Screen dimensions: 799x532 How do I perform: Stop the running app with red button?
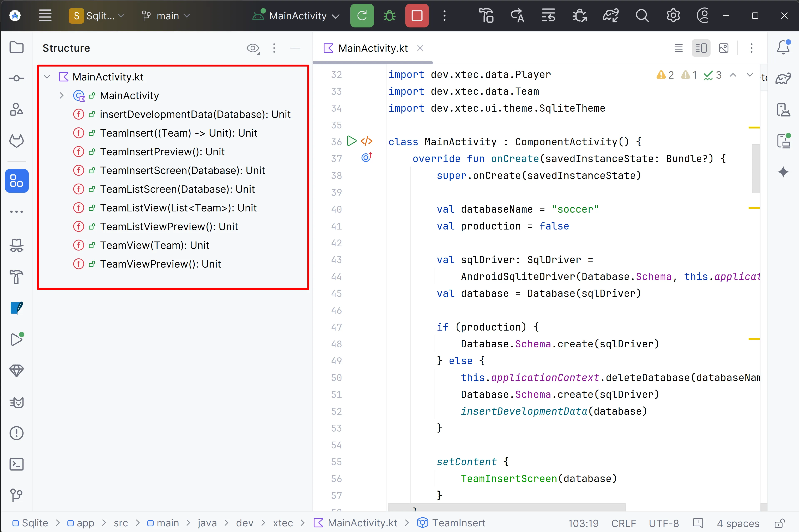click(417, 16)
